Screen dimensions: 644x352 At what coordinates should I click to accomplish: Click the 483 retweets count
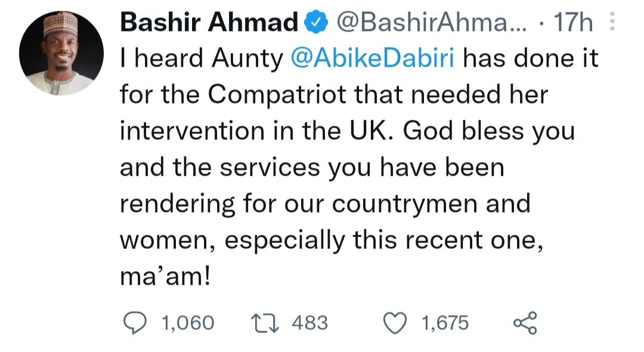pos(310,323)
